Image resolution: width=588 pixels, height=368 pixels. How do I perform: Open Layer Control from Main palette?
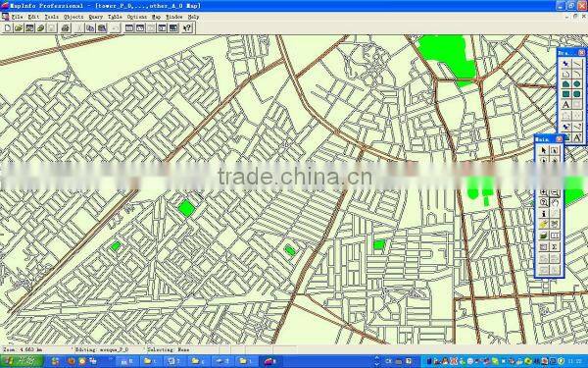click(543, 236)
